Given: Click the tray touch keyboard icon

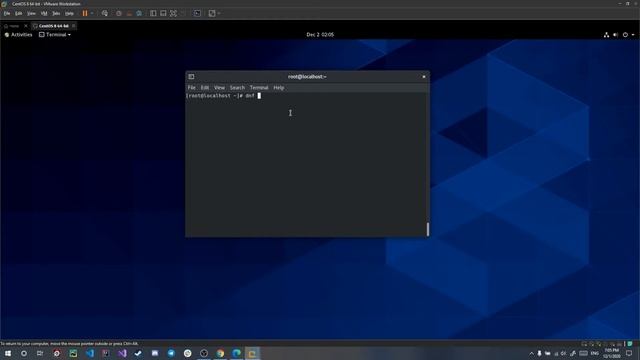Looking at the screenshot, I should coord(584,353).
